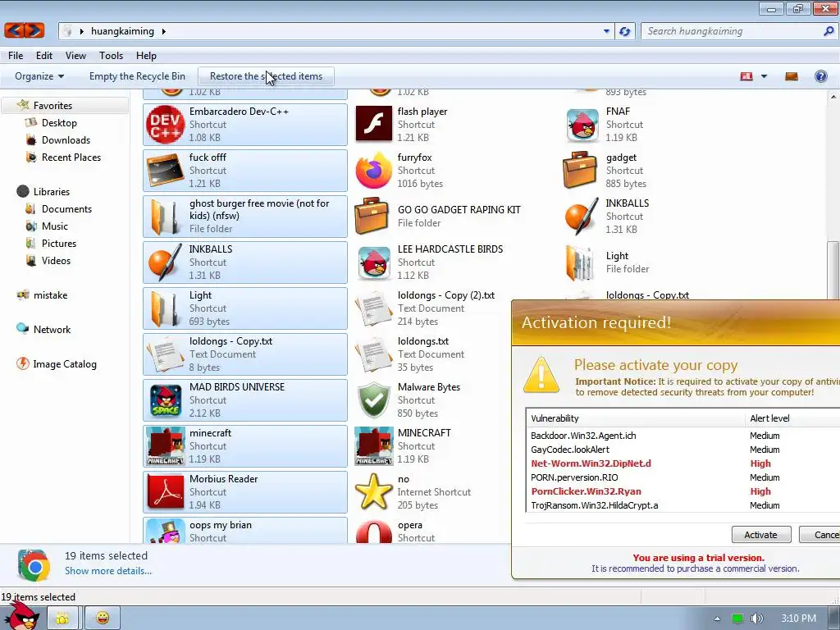Open the Organize dropdown
Image resolution: width=840 pixels, height=630 pixels.
pos(39,76)
